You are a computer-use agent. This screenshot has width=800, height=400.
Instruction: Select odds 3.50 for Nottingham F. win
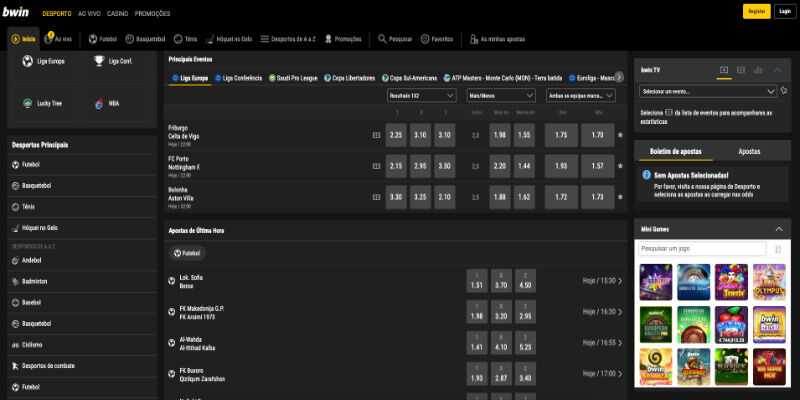pos(445,166)
